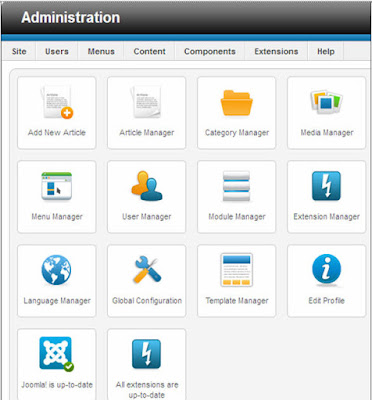
Task: Open the Edit Profile info icon
Action: 327,270
